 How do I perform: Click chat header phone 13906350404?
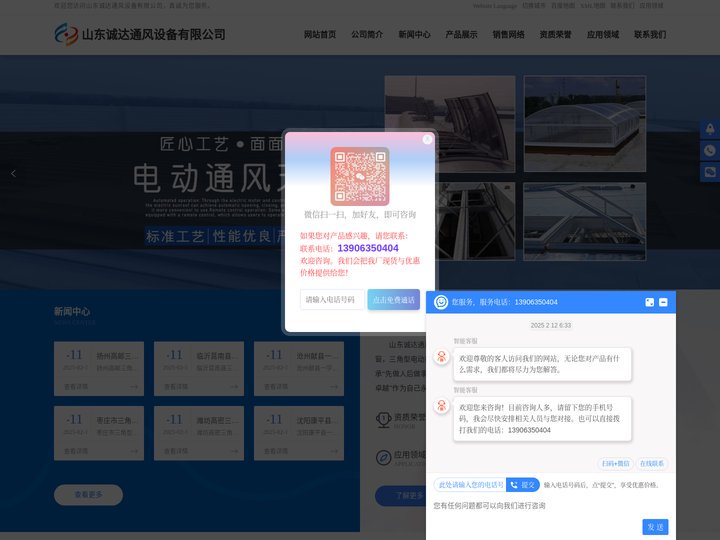click(x=536, y=302)
